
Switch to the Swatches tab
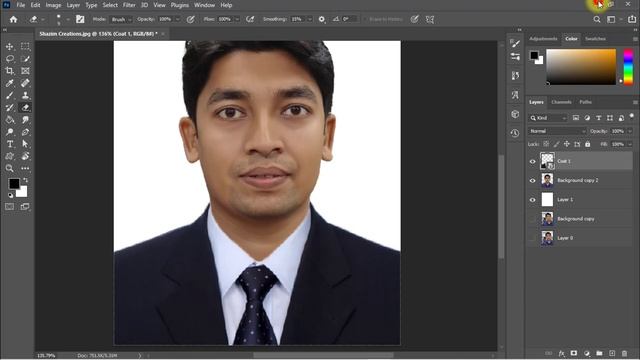(x=595, y=39)
